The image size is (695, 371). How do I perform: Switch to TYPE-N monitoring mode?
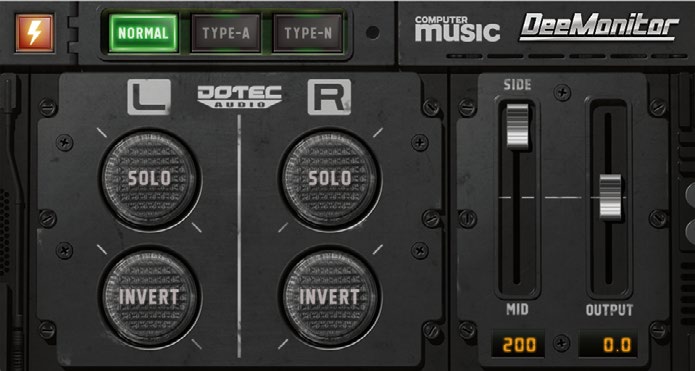click(x=308, y=33)
